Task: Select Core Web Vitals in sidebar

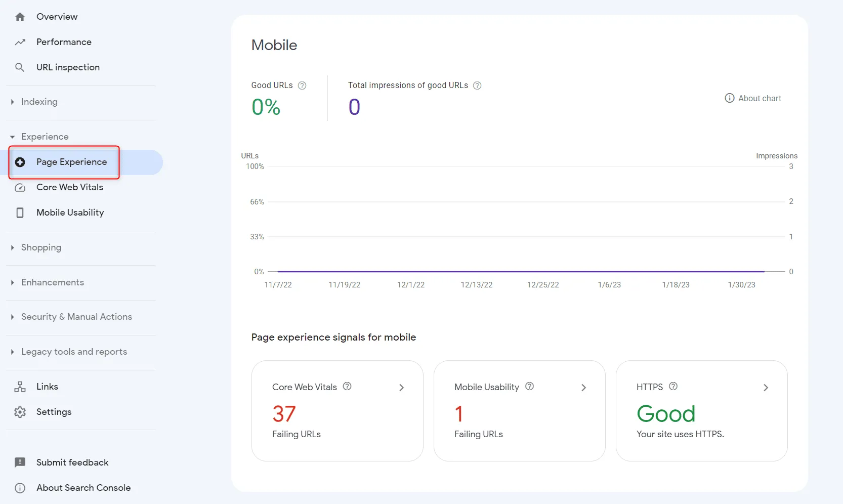Action: click(70, 187)
